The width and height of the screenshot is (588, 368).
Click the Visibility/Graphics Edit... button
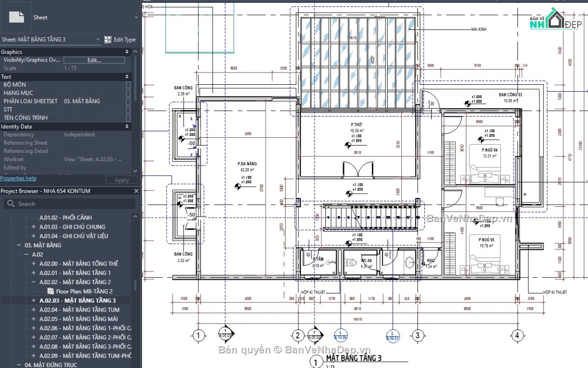coord(94,60)
